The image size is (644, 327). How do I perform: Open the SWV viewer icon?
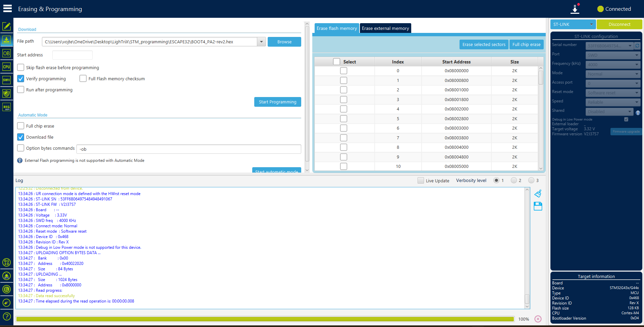click(7, 80)
